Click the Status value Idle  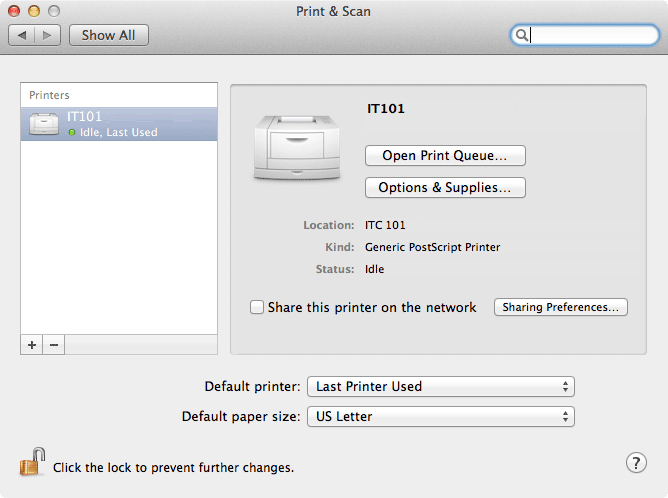coord(374,269)
